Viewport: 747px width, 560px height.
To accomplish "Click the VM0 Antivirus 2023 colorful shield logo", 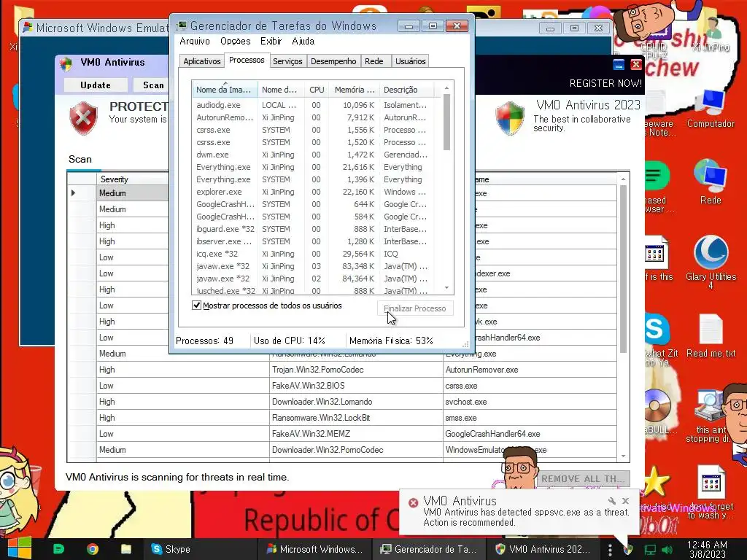I will pyautogui.click(x=509, y=118).
